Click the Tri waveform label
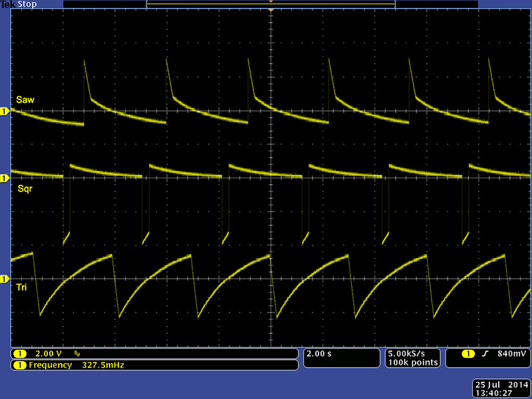 click(22, 288)
